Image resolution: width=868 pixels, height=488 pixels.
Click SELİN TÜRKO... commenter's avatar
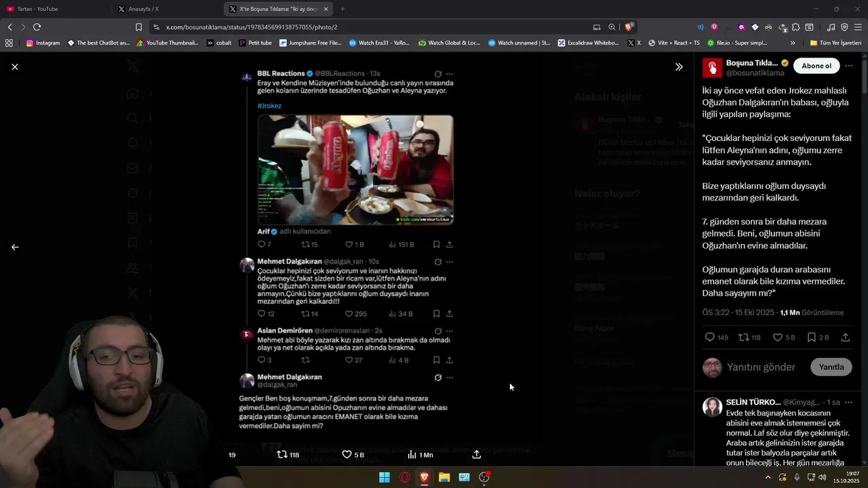coord(712,407)
